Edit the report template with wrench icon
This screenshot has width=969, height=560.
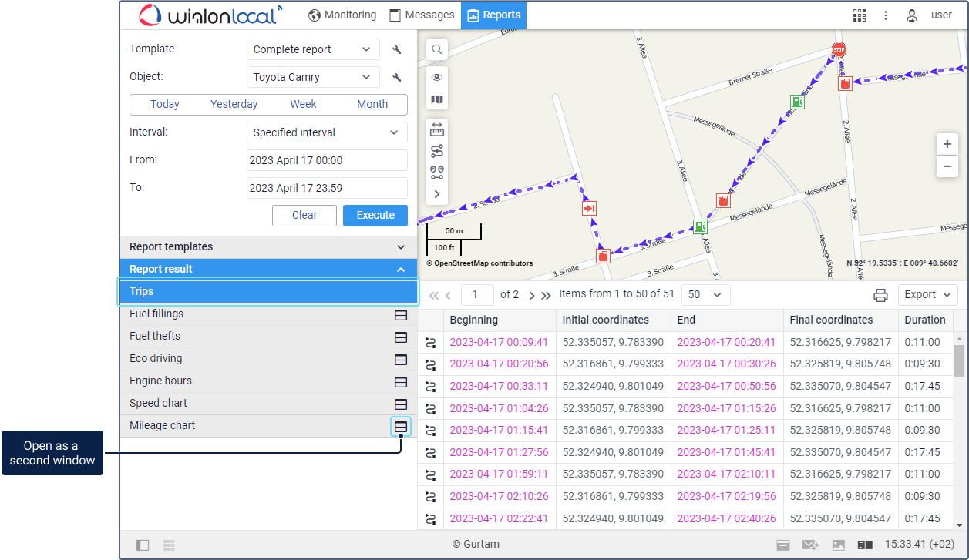pos(397,49)
